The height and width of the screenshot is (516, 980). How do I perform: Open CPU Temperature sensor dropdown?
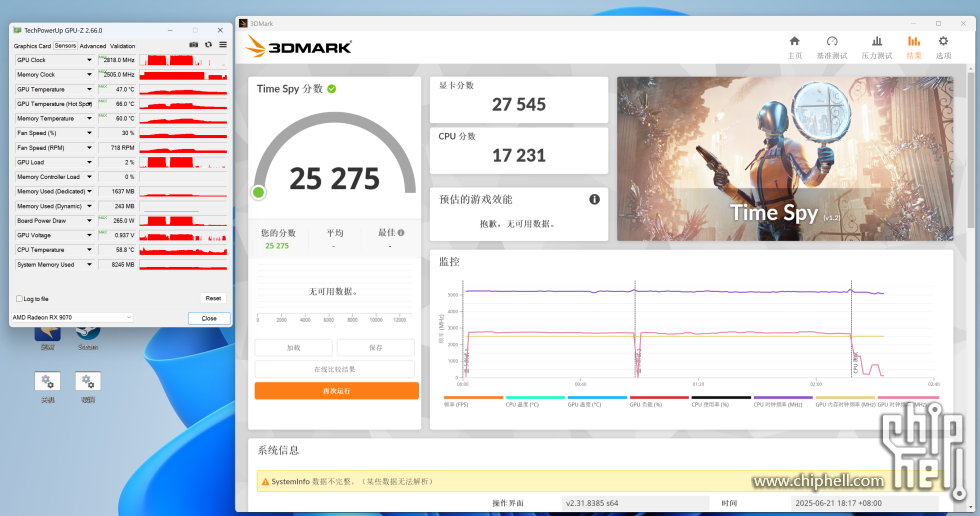pos(89,250)
